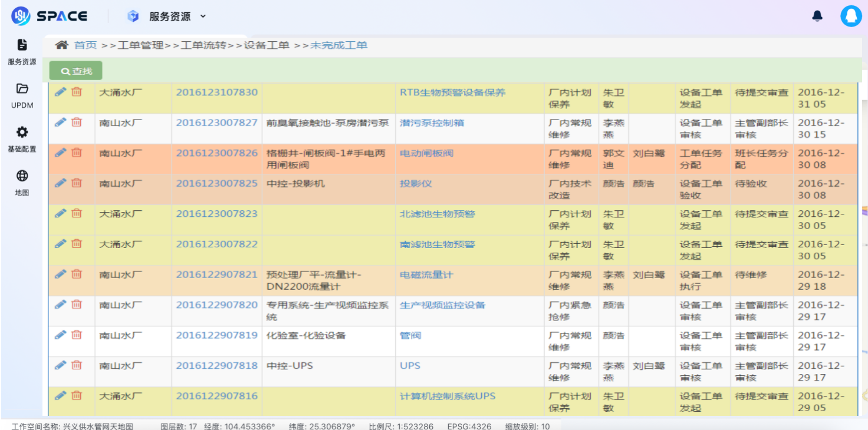
Task: Click the notification bell icon
Action: pos(817,16)
